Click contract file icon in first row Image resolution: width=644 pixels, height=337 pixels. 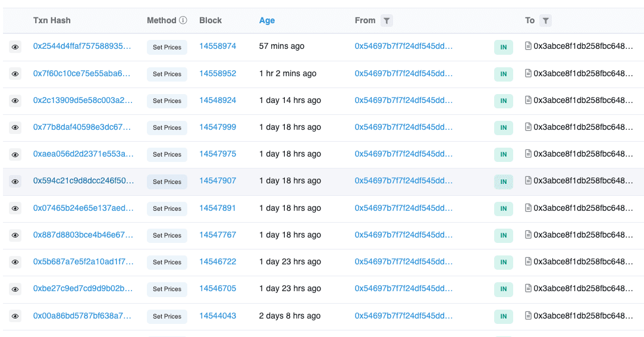coord(528,46)
